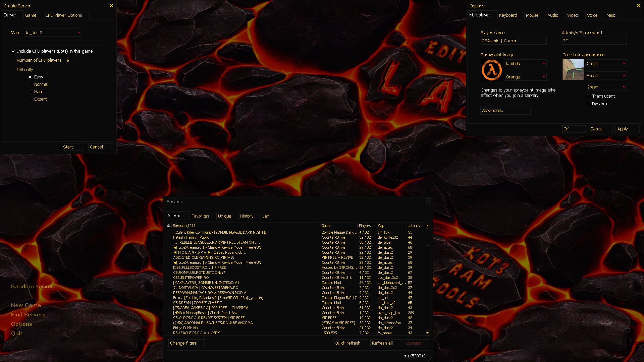Select Hard difficulty
Viewport: 644px width, 362px height.
click(x=30, y=92)
